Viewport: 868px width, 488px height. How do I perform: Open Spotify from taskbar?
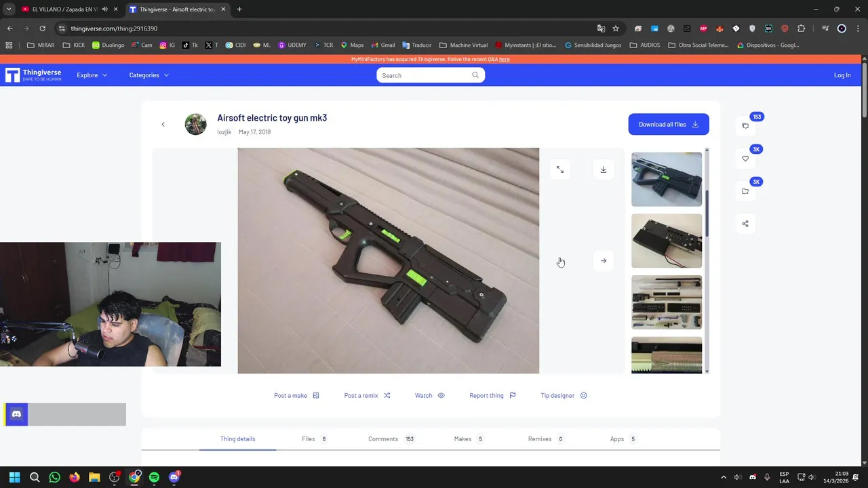pos(154,477)
